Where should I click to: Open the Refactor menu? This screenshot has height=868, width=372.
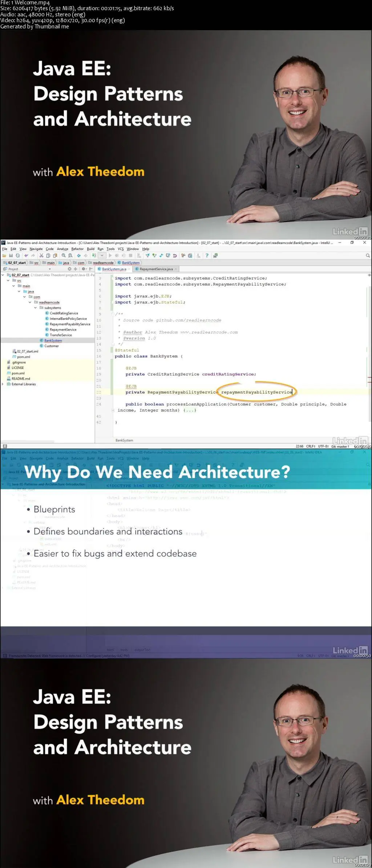[x=77, y=249]
